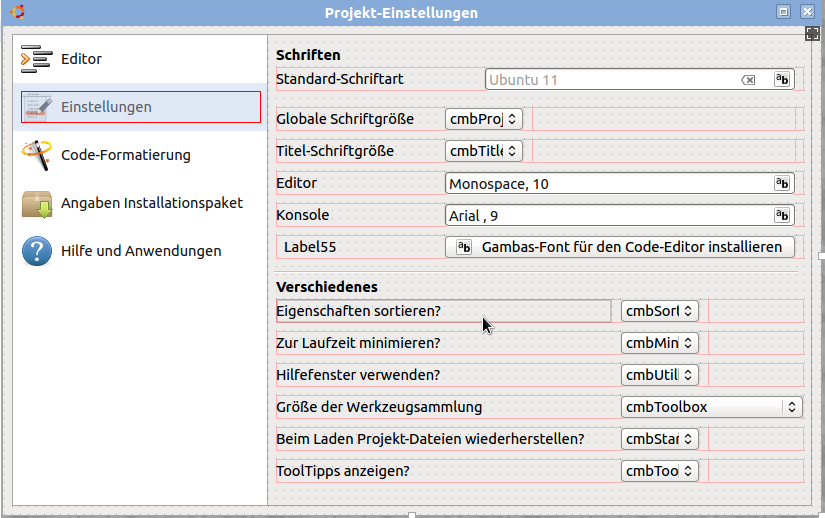
Task: Clear the Standard-Schriftart font field
Action: (x=748, y=80)
